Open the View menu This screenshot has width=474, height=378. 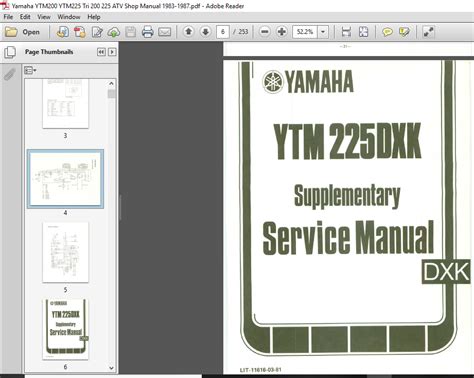click(x=44, y=17)
